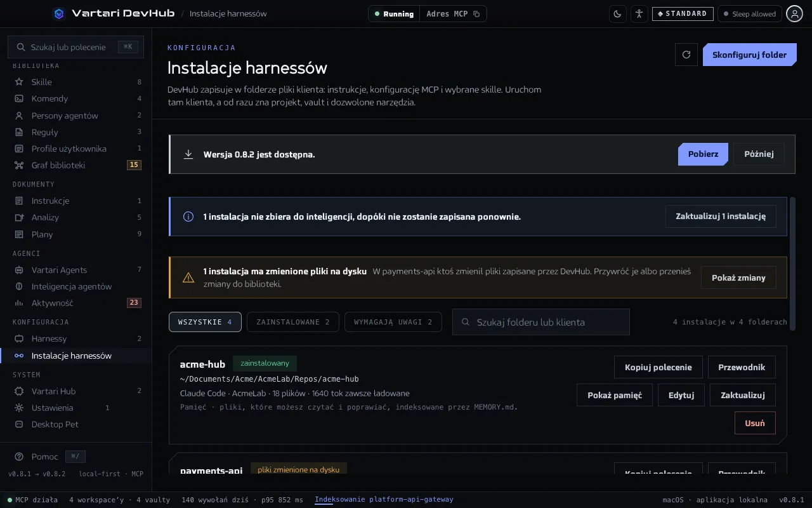Open Harnessy configuration
Screen dimensions: 812x508
pos(76,338)
